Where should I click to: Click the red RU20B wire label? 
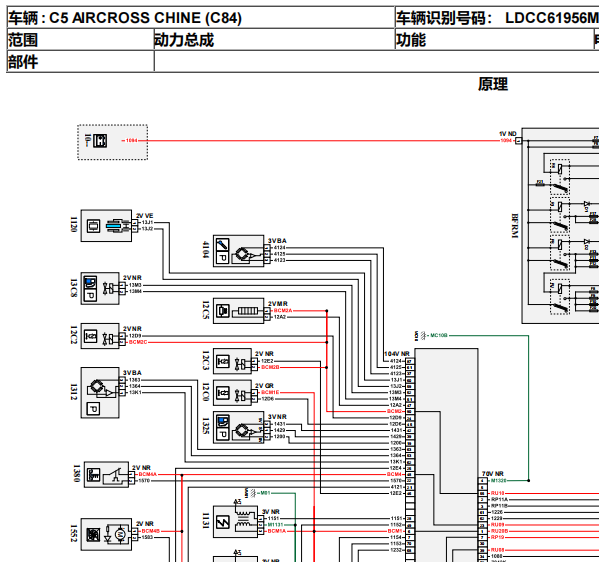tap(500, 531)
